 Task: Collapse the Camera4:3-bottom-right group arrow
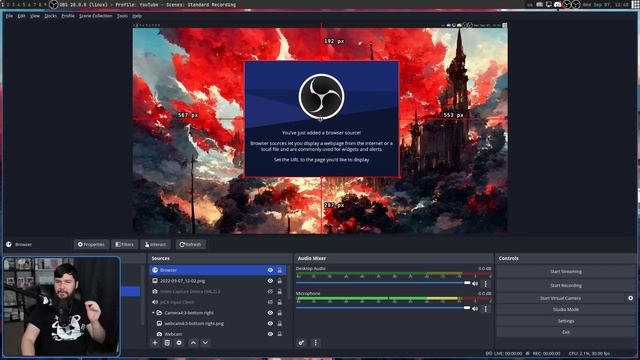[153, 313]
